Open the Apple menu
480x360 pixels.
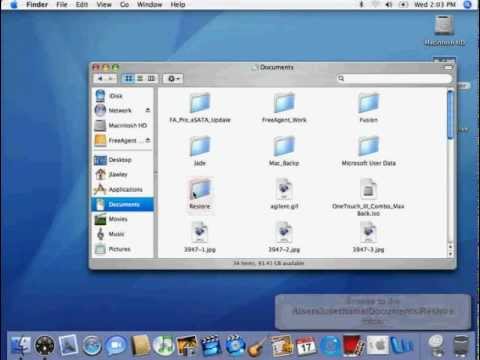(13, 5)
